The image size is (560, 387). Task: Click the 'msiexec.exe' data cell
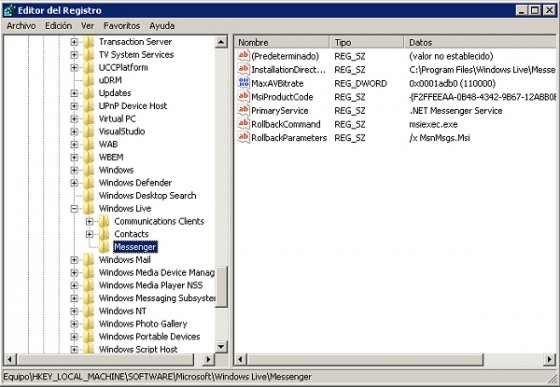click(x=433, y=124)
